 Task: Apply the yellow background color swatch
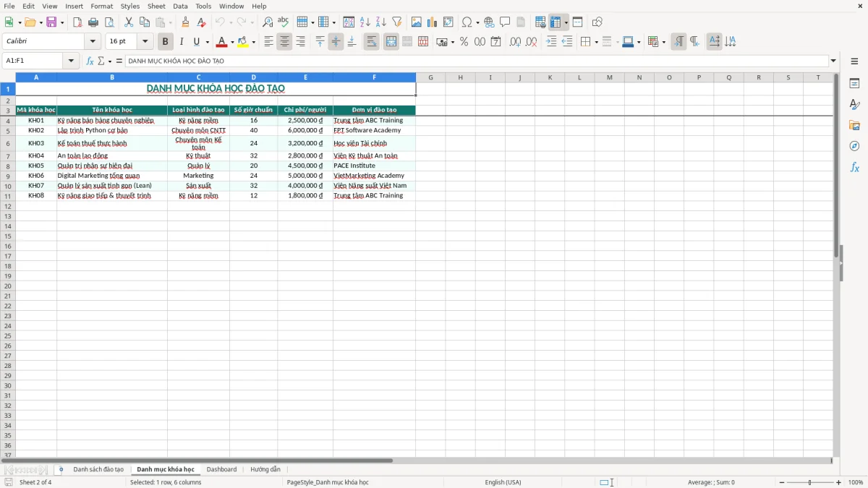242,42
